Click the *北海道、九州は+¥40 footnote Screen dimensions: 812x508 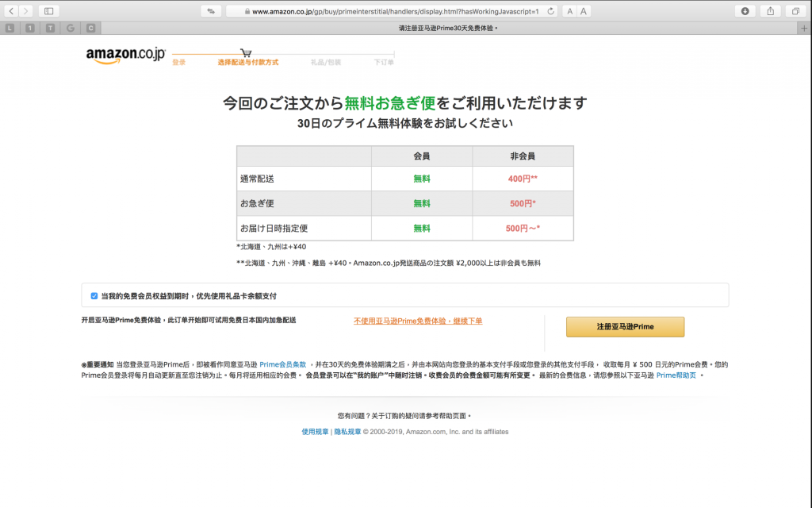(271, 247)
